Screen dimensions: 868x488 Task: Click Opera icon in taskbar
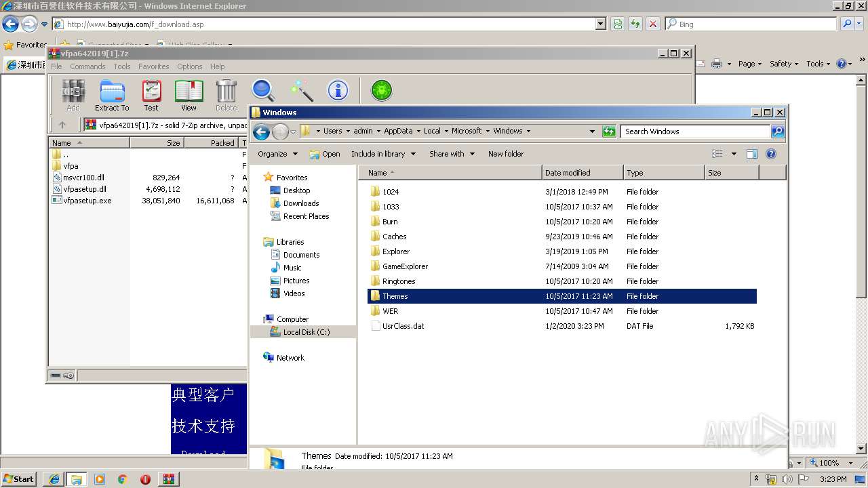[x=145, y=479]
